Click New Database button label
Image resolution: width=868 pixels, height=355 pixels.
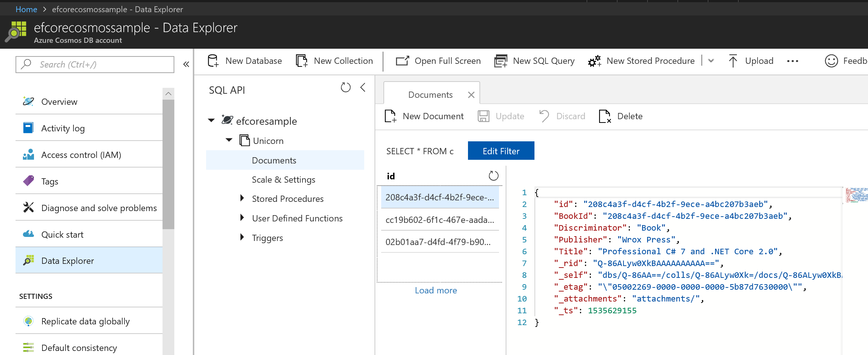tap(253, 61)
